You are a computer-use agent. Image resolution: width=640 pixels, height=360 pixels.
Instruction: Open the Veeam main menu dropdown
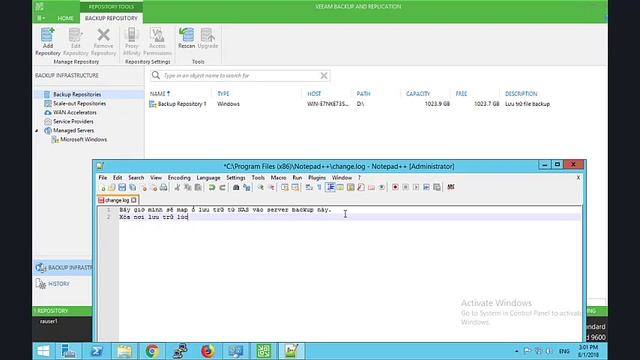tap(41, 18)
